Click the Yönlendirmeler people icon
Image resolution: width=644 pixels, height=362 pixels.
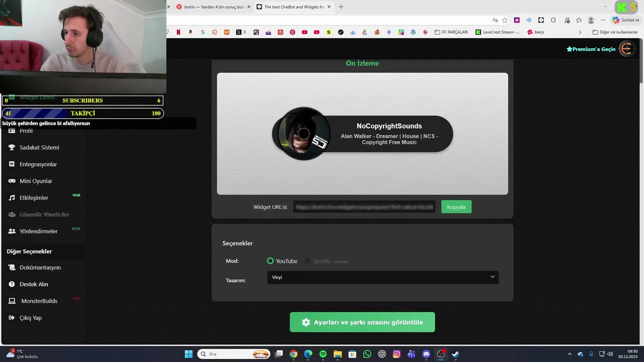click(12, 231)
